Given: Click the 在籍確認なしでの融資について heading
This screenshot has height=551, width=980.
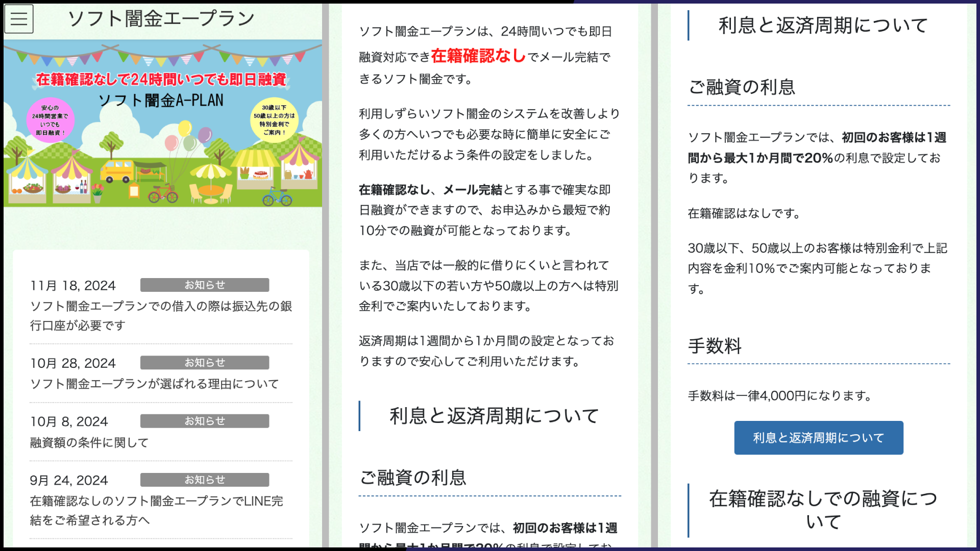Looking at the screenshot, I should point(823,510).
